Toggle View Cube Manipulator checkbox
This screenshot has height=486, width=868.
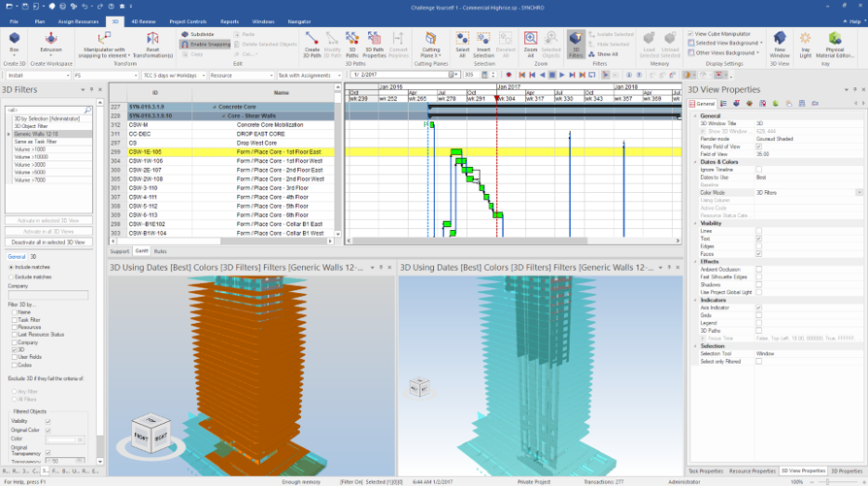(690, 34)
